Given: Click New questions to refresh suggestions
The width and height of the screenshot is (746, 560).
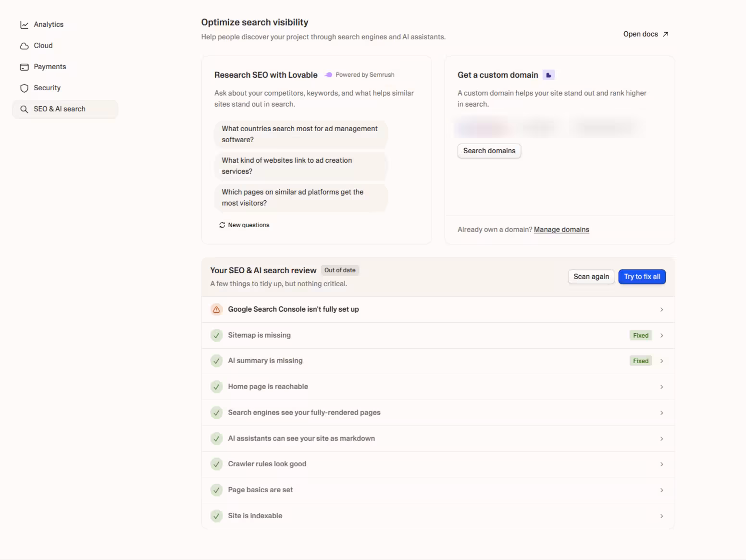Looking at the screenshot, I should (244, 225).
